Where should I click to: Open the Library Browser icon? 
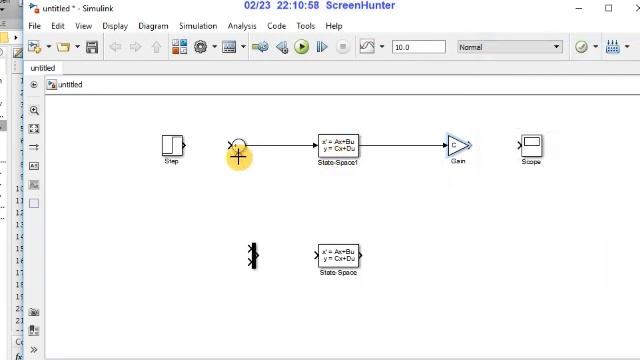pyautogui.click(x=179, y=47)
